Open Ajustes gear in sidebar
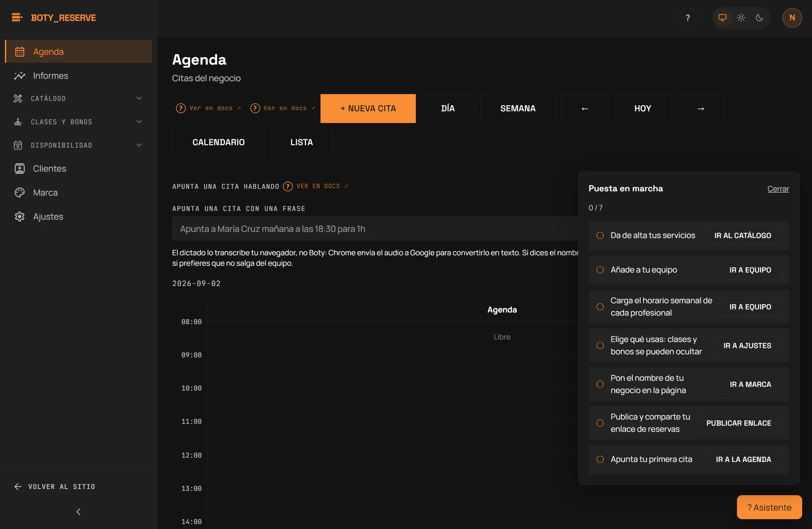 [x=19, y=217]
